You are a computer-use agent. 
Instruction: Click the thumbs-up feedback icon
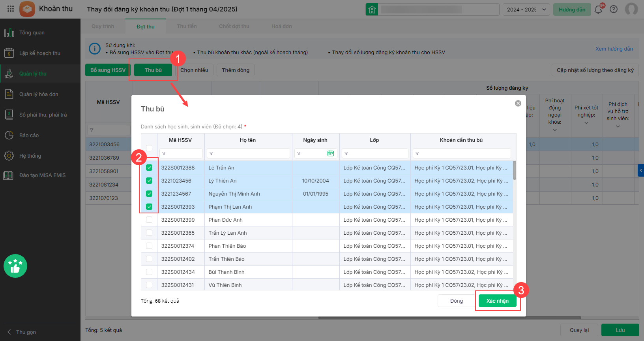point(15,266)
